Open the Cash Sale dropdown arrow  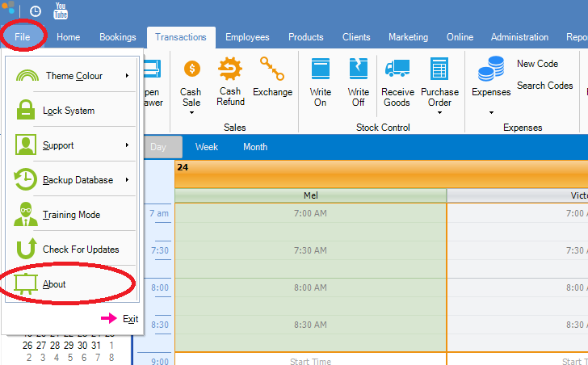click(191, 113)
